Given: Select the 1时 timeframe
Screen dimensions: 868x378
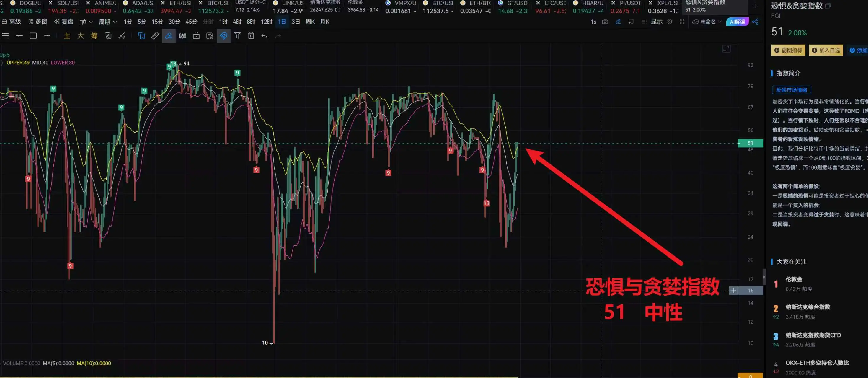Looking at the screenshot, I should (223, 22).
